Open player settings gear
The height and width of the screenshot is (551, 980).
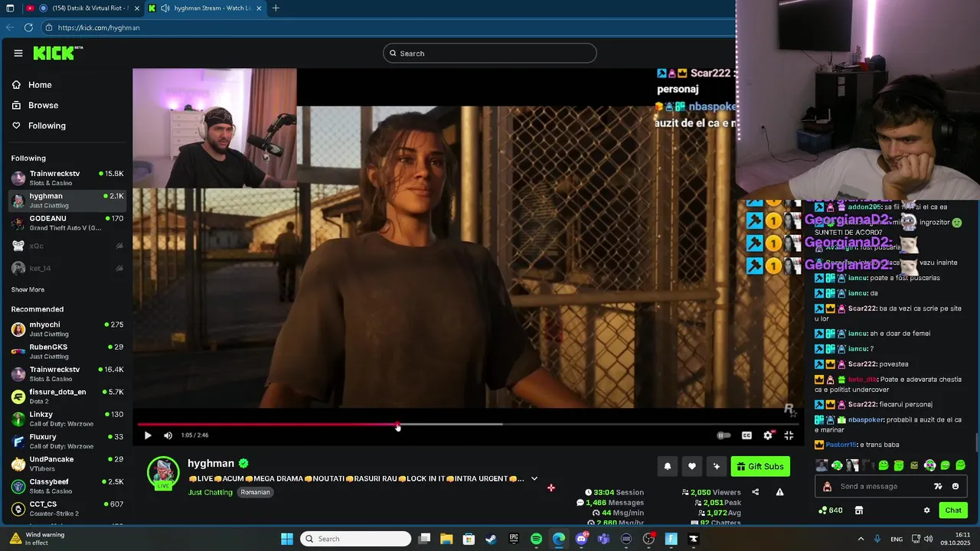coord(768,435)
